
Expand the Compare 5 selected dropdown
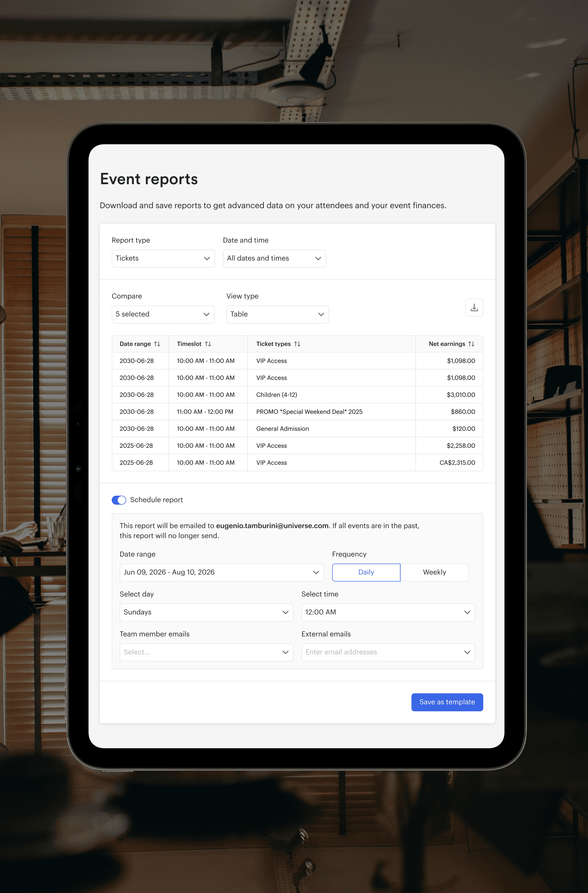[163, 314]
